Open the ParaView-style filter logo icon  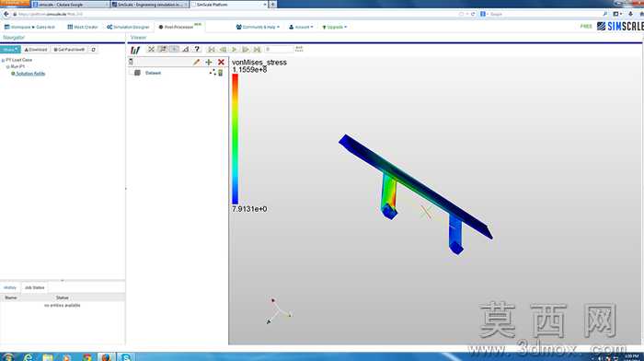[x=135, y=50]
